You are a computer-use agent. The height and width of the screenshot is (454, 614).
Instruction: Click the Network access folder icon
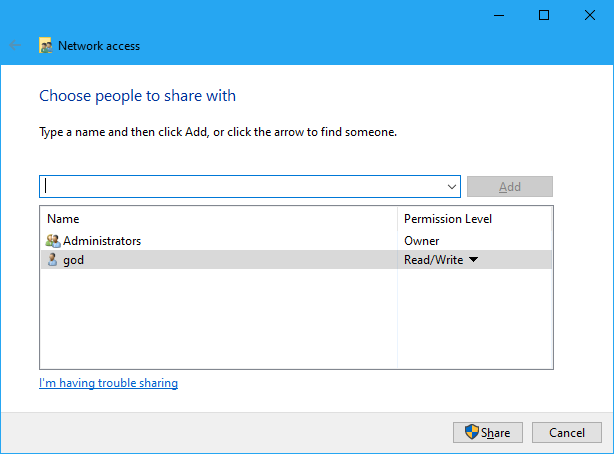tap(45, 45)
